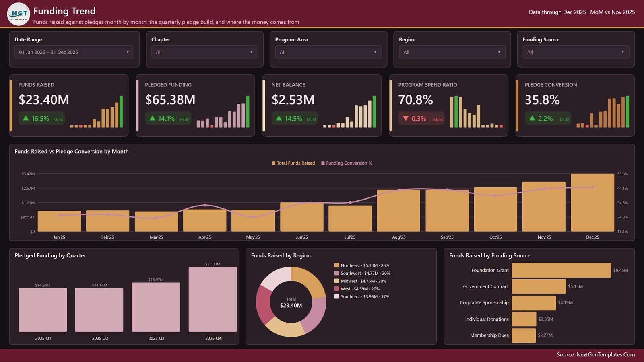Click the NGT logo icon
This screenshot has width=644, height=362.
[x=19, y=14]
